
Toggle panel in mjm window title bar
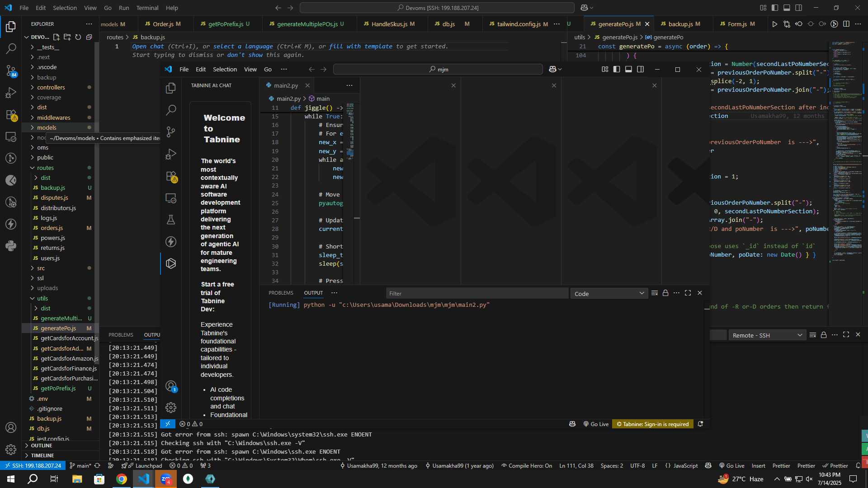click(628, 69)
